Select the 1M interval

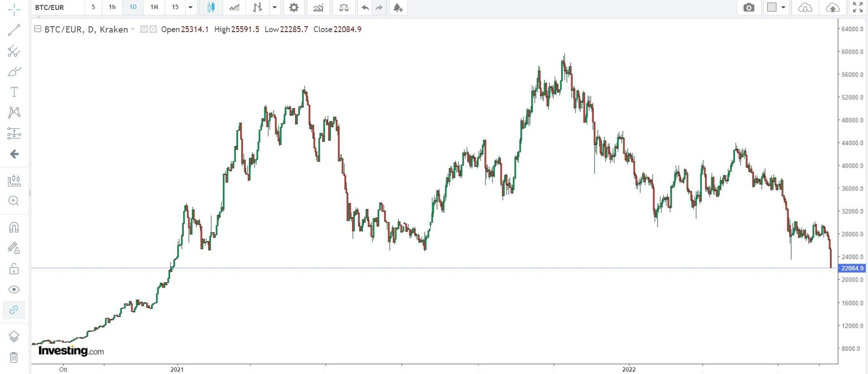point(154,7)
